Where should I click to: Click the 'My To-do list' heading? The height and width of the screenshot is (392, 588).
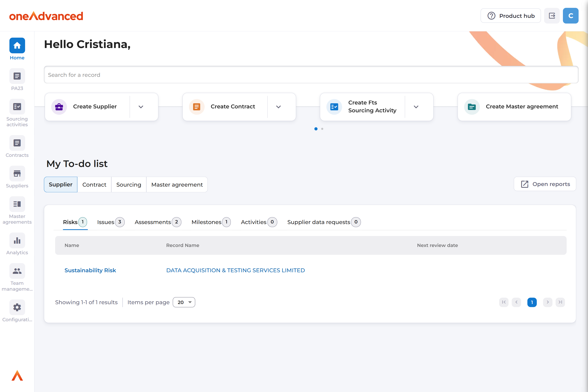[77, 164]
